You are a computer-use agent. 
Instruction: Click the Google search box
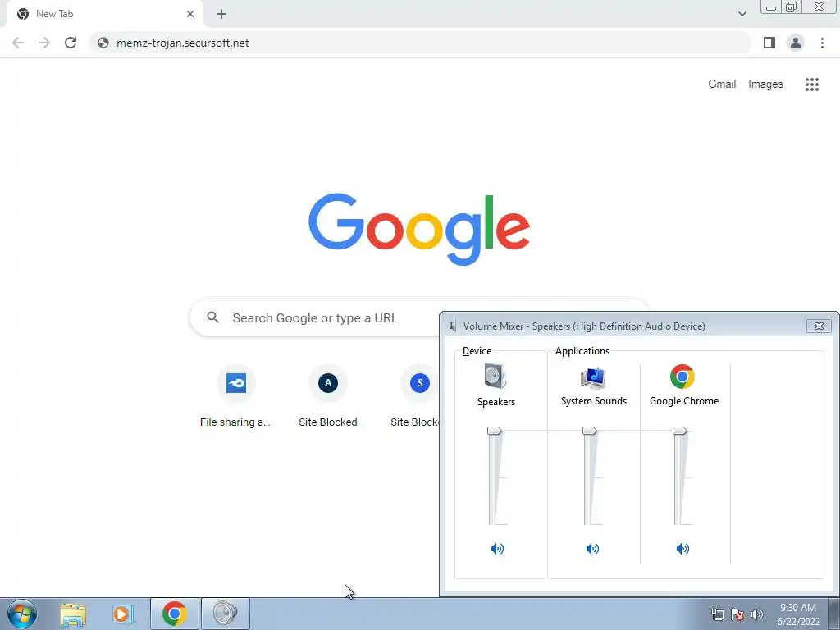(314, 317)
